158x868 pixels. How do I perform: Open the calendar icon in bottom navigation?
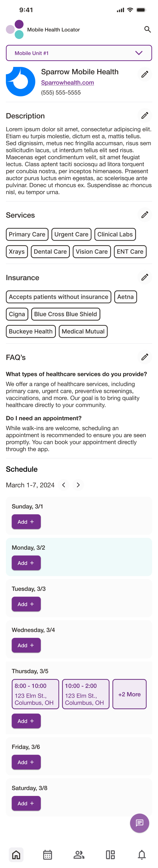47,854
